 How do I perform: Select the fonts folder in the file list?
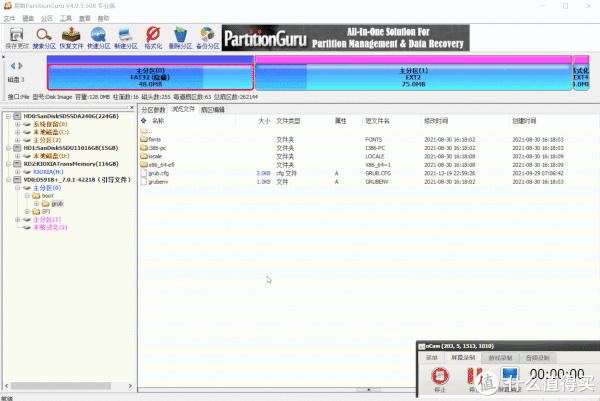150,139
